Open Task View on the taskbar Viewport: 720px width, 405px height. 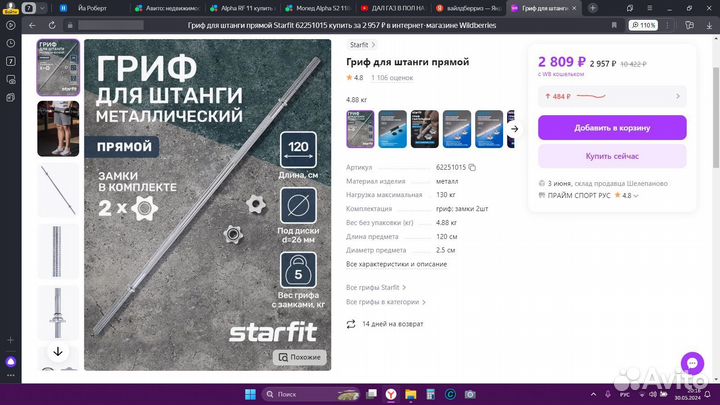(371, 394)
